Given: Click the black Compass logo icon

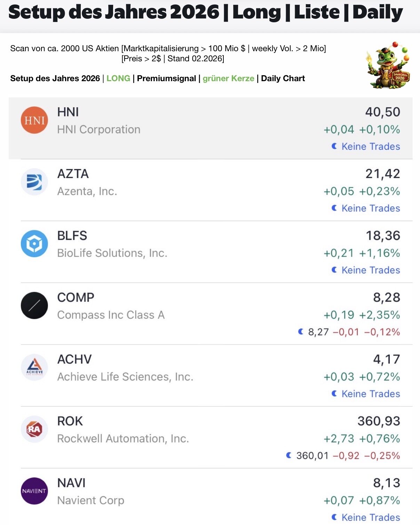Looking at the screenshot, I should [34, 306].
